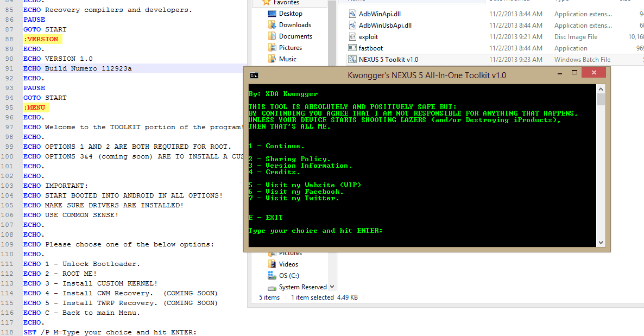Click '1 item selected' in status bar
Image resolution: width=644 pixels, height=336 pixels.
pyautogui.click(x=313, y=297)
